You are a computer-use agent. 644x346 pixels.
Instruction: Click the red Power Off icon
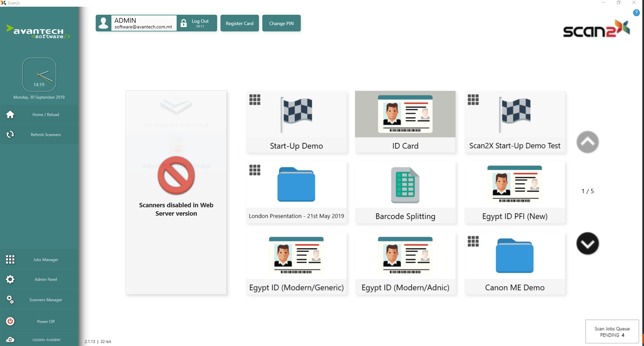(x=10, y=321)
